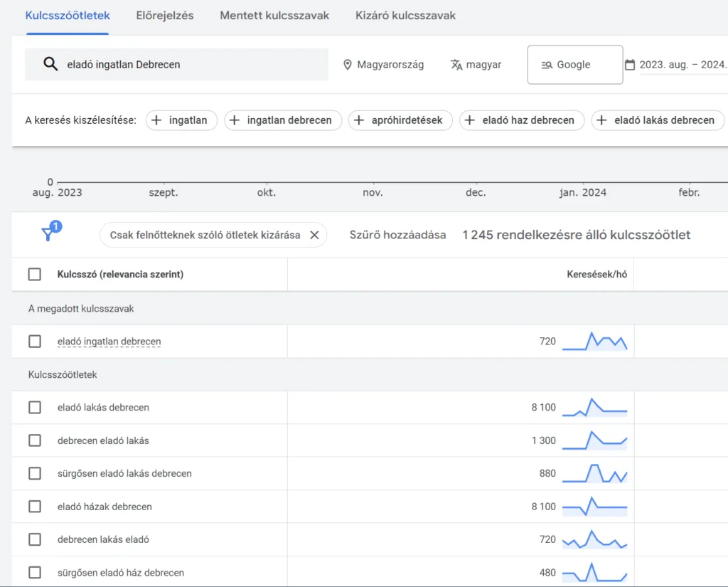Click trend sparkline for eladó házak debrecen

tap(595, 507)
